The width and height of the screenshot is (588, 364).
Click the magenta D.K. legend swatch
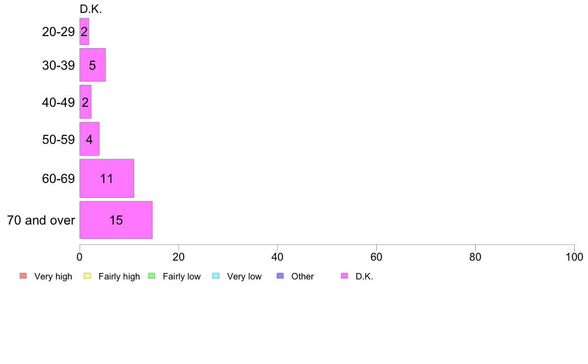click(x=344, y=276)
